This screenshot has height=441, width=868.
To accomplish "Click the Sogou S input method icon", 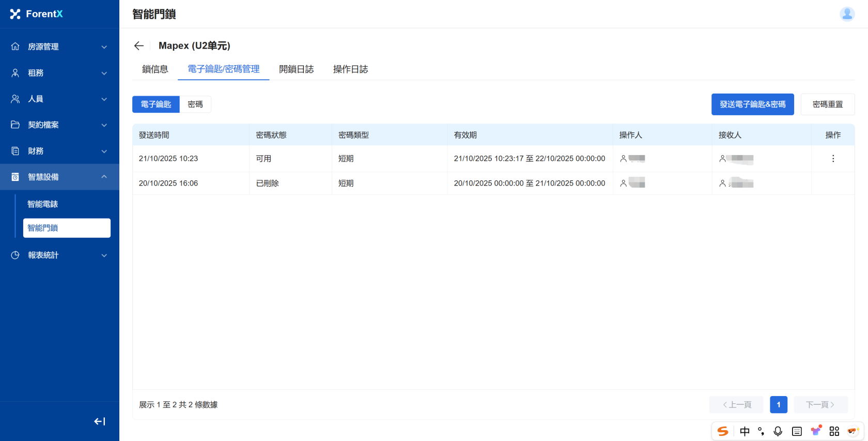I will [723, 431].
